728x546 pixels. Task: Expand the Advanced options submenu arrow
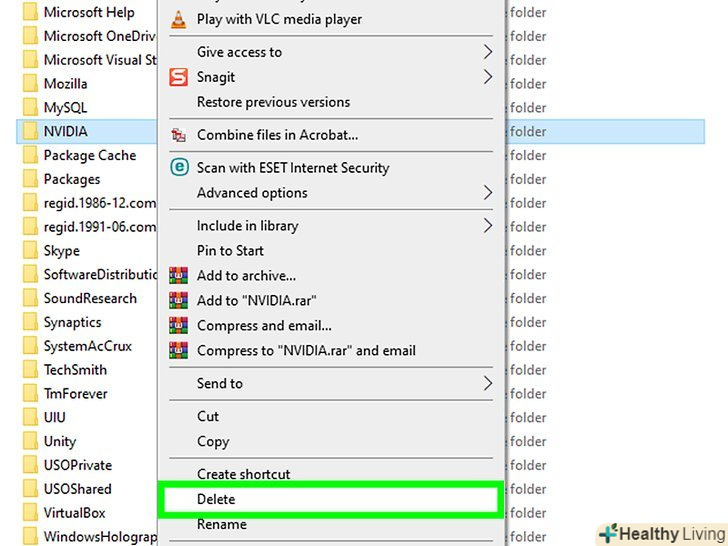(x=488, y=193)
